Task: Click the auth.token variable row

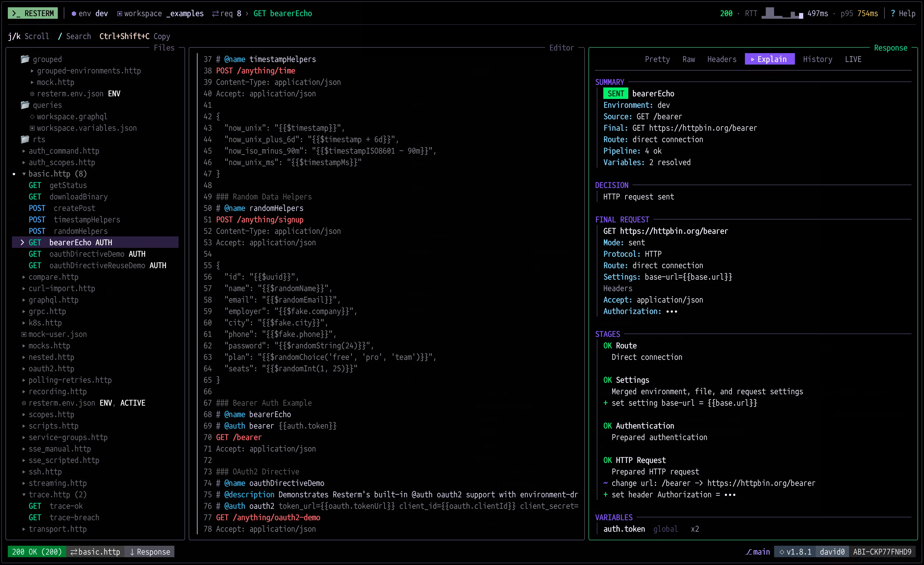Action: click(651, 529)
